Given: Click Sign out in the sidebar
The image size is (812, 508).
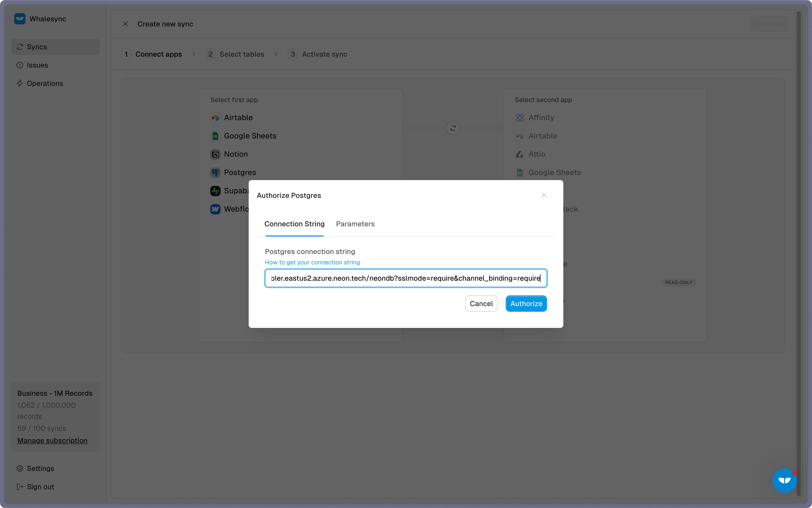Looking at the screenshot, I should tap(55, 486).
